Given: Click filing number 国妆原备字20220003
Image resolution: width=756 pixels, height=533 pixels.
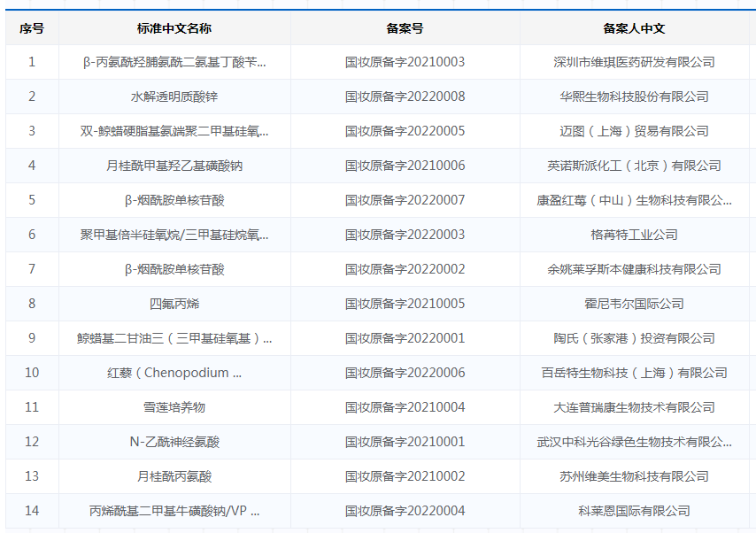Looking at the screenshot, I should (x=405, y=235).
